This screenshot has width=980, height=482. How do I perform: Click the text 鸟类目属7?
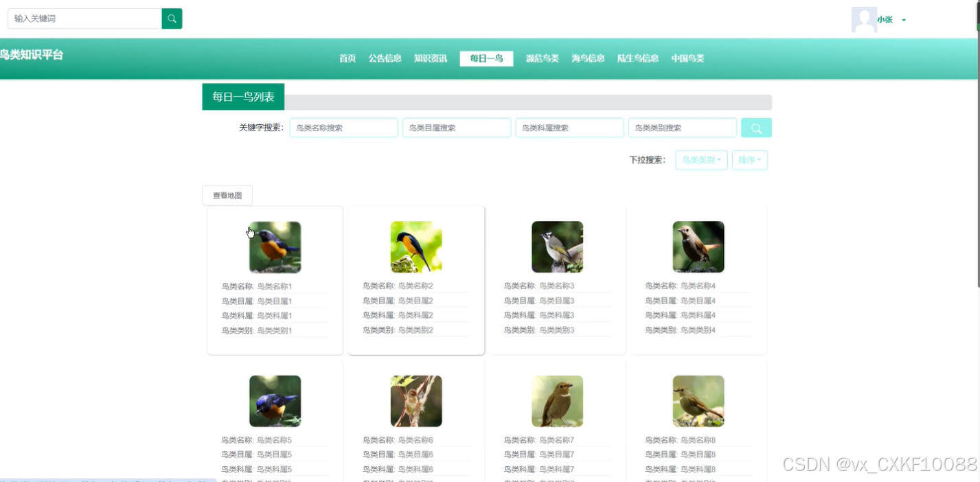click(x=557, y=455)
